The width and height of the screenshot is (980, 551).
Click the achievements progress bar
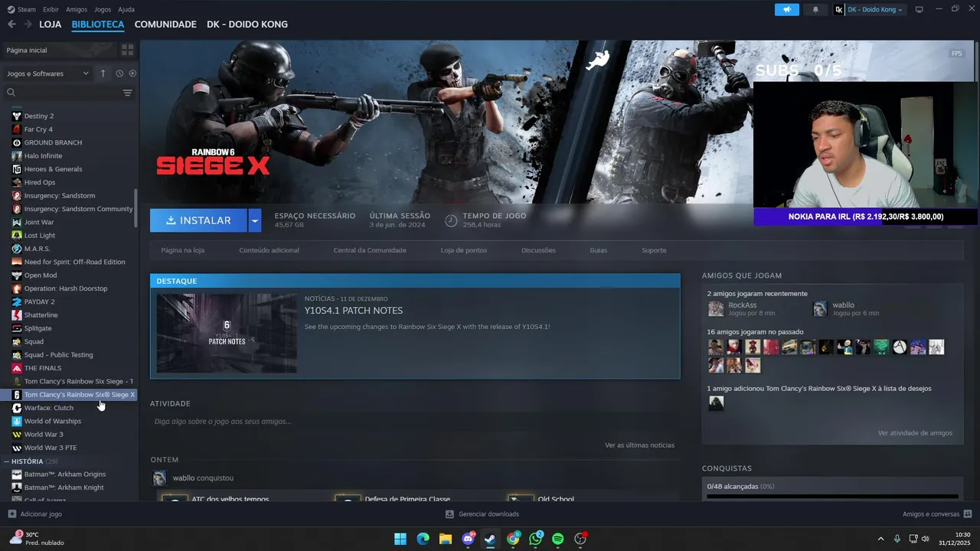point(832,497)
